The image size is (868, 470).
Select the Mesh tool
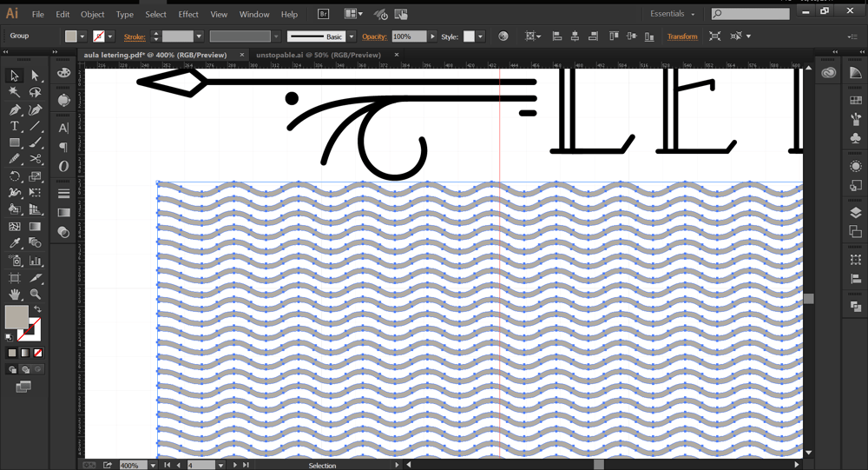(15, 226)
